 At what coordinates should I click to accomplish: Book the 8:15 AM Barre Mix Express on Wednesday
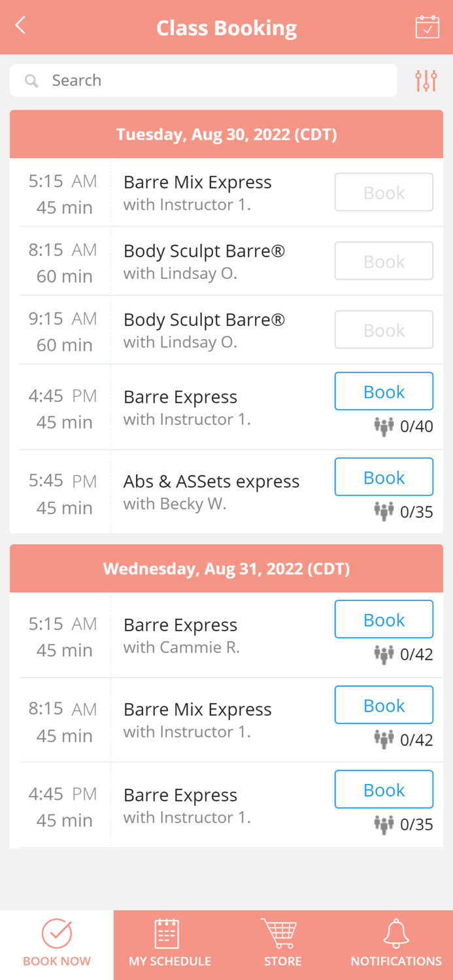point(384,704)
